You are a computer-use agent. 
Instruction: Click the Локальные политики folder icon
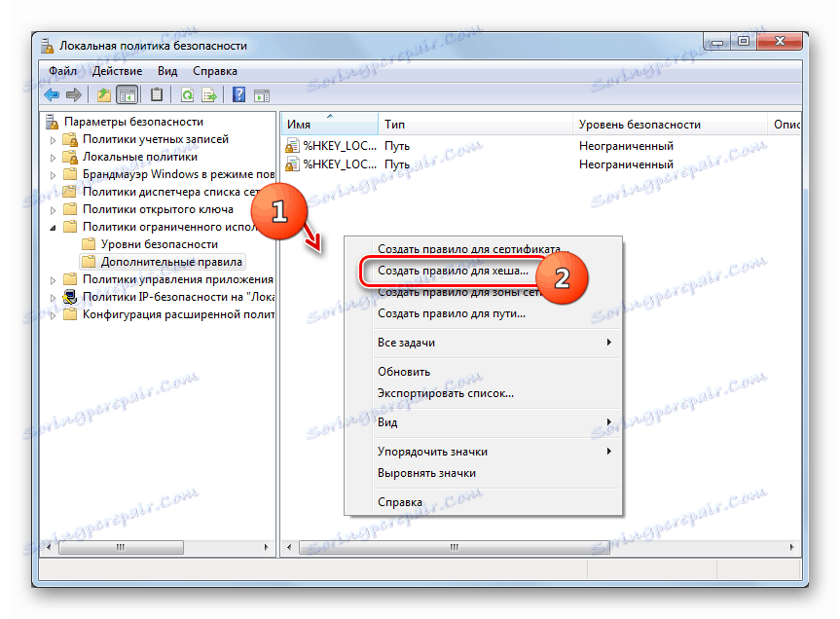(70, 157)
